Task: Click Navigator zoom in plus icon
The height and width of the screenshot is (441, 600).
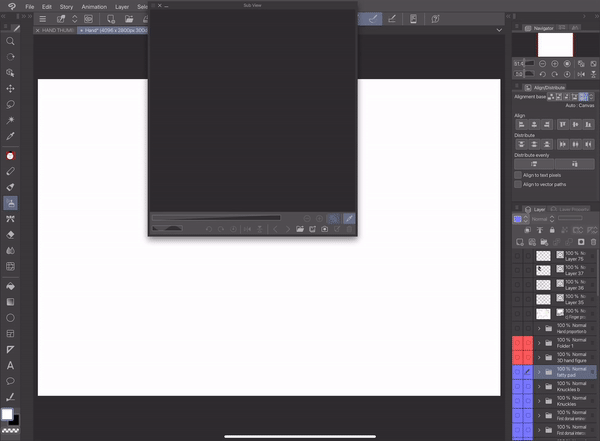Action: coord(554,64)
